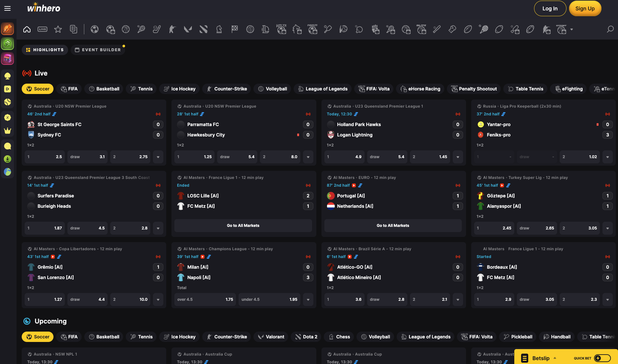Expand markets for Göztepe vs Alanyaspor

608,228
